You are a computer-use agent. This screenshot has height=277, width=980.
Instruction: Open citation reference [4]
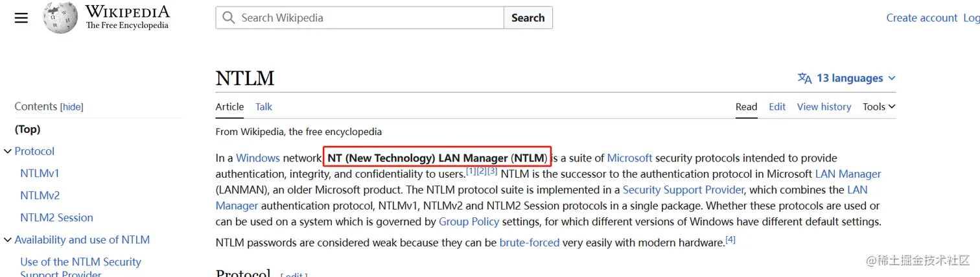pyautogui.click(x=730, y=240)
